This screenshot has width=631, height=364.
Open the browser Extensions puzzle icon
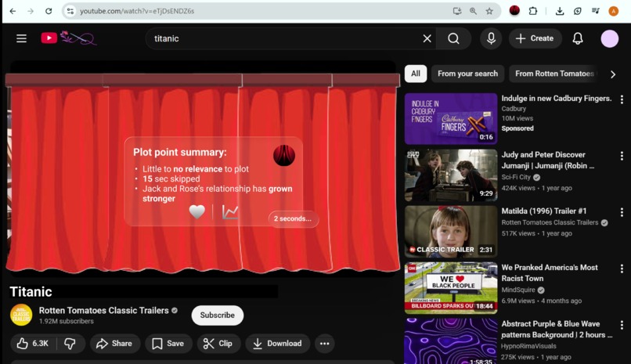click(x=533, y=11)
